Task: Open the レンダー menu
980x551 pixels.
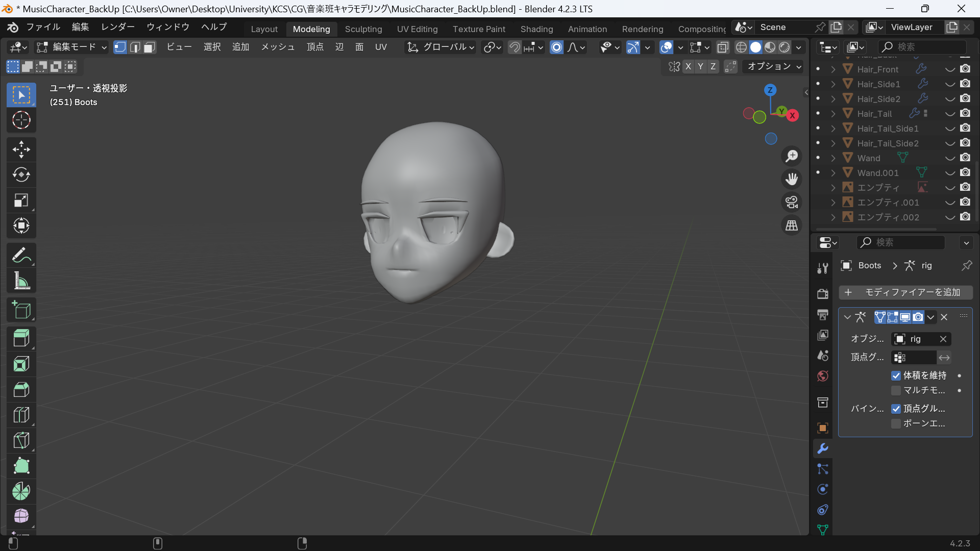Action: pos(117,27)
